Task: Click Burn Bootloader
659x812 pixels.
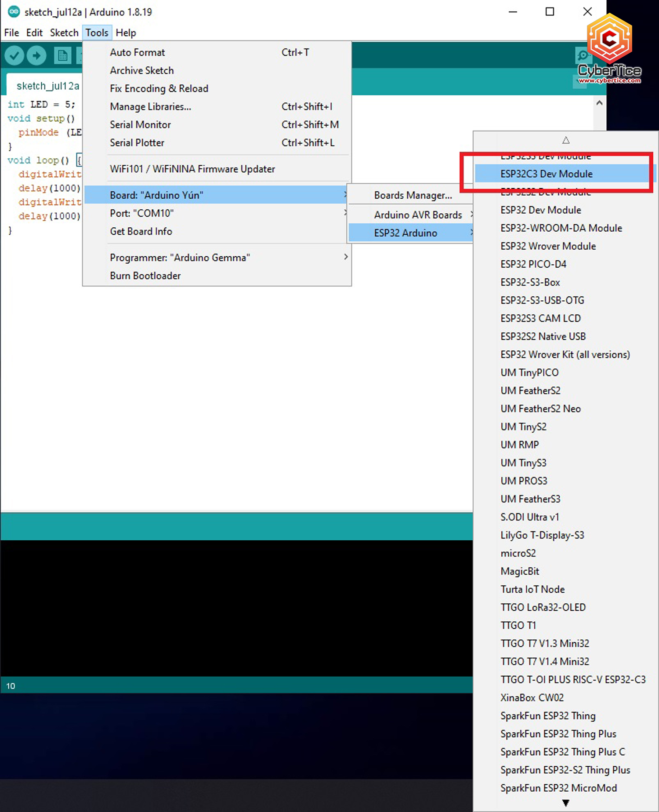Action: click(145, 276)
